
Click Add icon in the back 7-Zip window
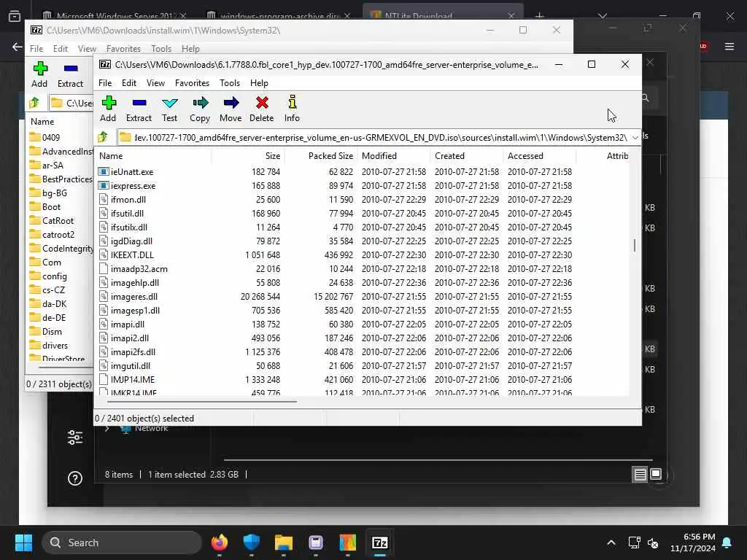click(40, 69)
